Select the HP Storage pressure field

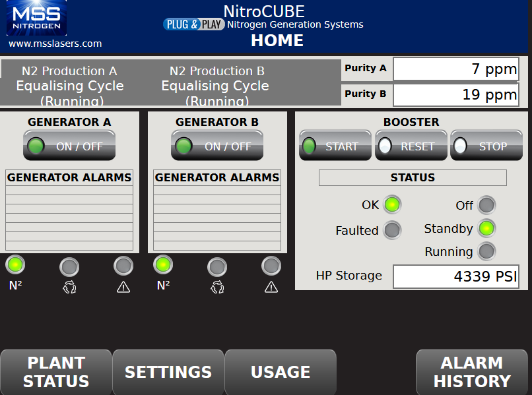click(456, 277)
